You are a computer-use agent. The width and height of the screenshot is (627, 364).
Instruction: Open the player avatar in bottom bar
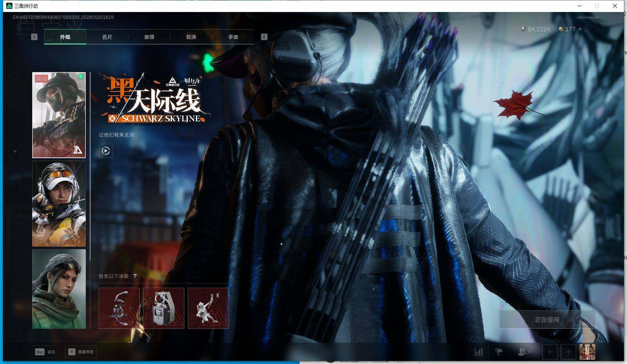587,352
